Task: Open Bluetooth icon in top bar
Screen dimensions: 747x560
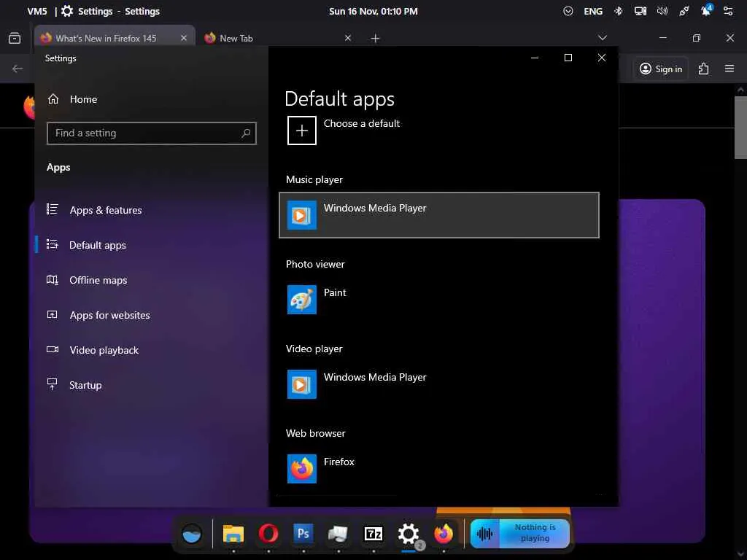Action: (x=619, y=11)
